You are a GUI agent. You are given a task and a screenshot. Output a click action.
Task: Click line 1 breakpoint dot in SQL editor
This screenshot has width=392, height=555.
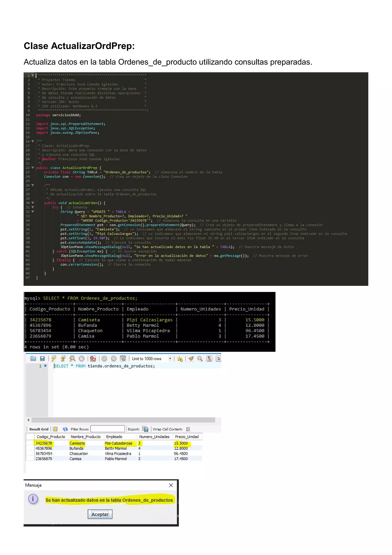(x=45, y=366)
